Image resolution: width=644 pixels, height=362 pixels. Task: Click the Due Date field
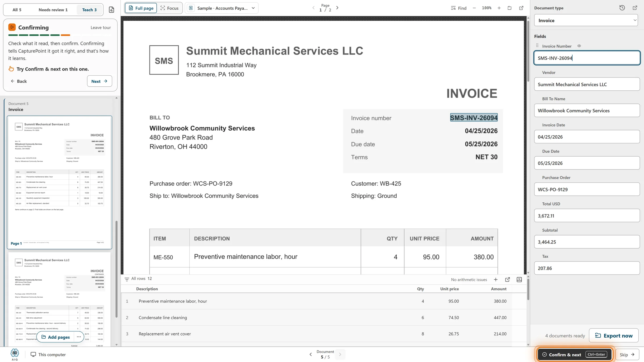[587, 163]
